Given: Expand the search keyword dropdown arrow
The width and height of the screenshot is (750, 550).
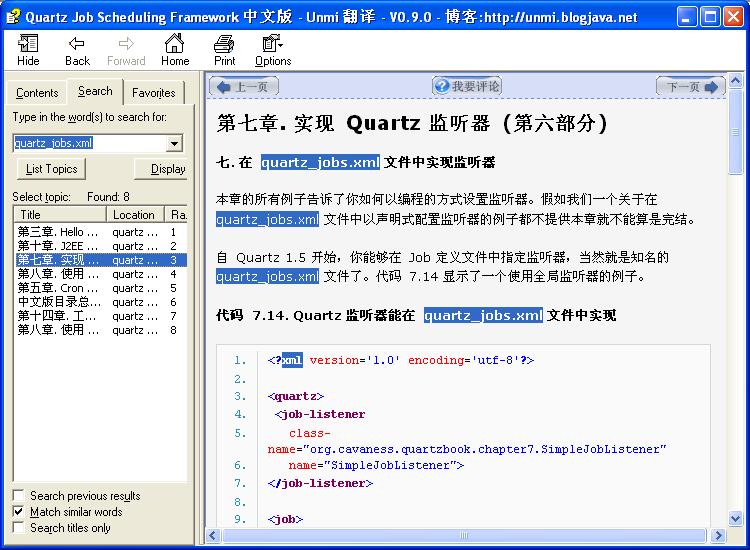Looking at the screenshot, I should click(174, 143).
